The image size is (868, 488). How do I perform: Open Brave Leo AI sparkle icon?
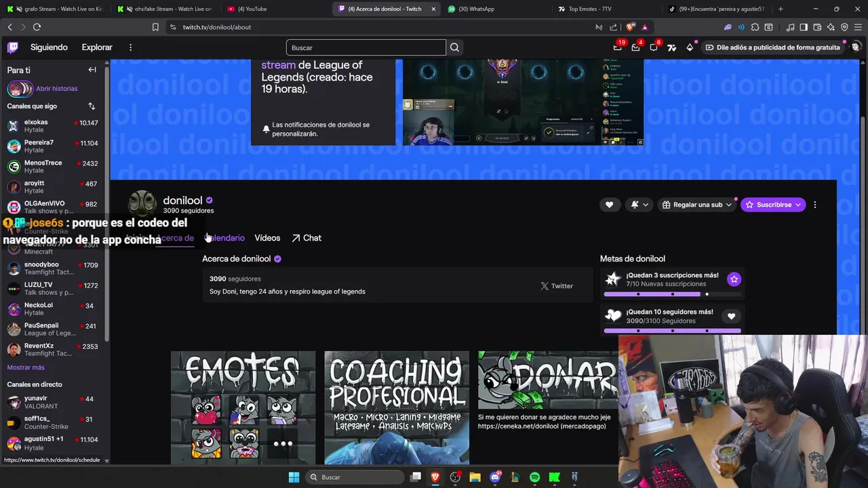click(x=831, y=27)
